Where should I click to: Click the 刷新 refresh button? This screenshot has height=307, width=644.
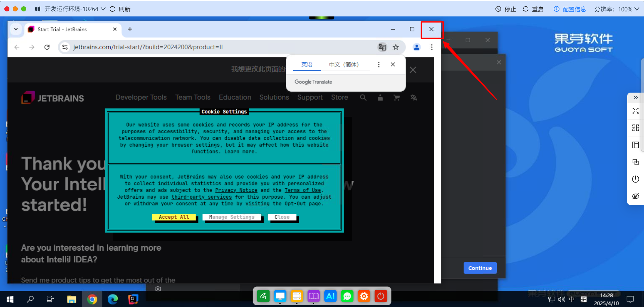(120, 9)
